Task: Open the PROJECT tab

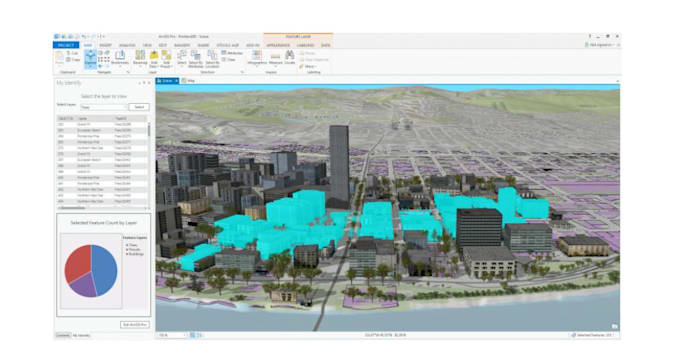Action: 66,45
